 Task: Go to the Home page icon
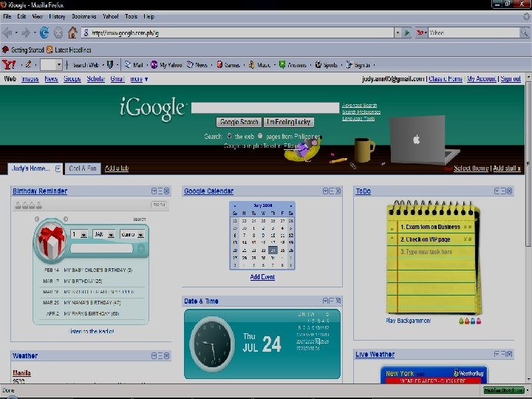click(x=72, y=33)
